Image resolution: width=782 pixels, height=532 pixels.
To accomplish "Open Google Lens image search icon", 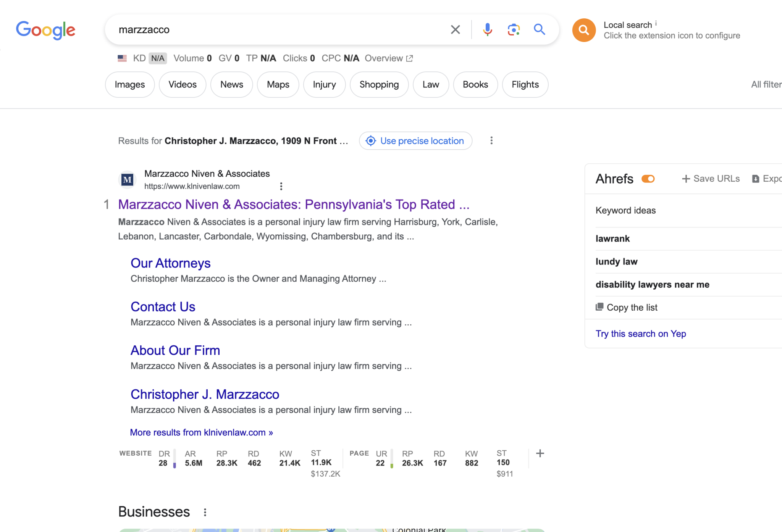I will point(514,30).
